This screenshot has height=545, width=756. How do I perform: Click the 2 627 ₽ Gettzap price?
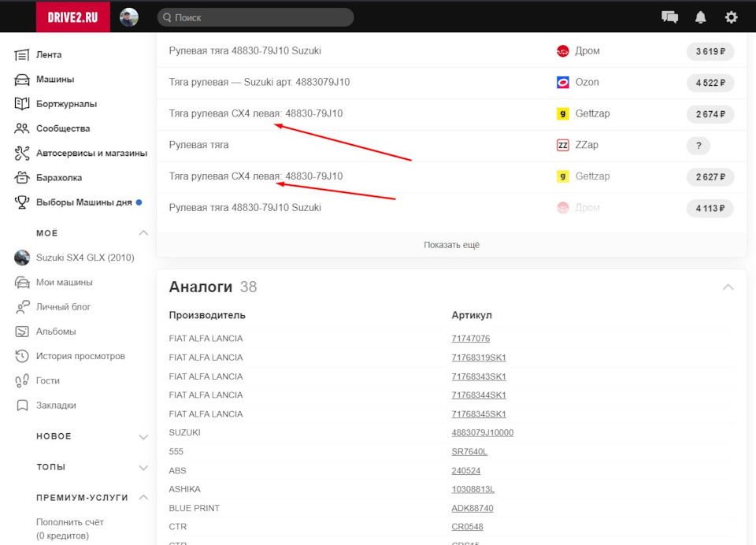(710, 176)
